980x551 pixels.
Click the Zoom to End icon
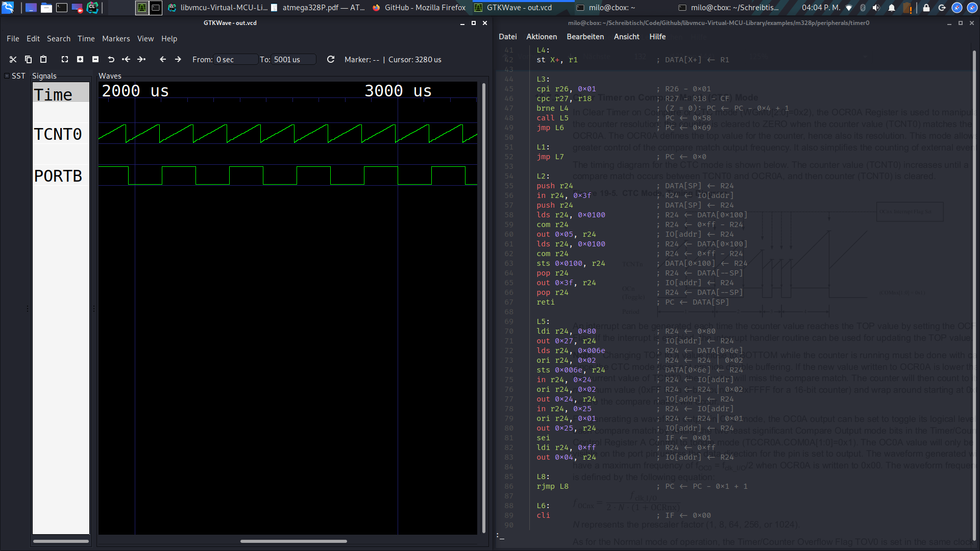point(141,60)
